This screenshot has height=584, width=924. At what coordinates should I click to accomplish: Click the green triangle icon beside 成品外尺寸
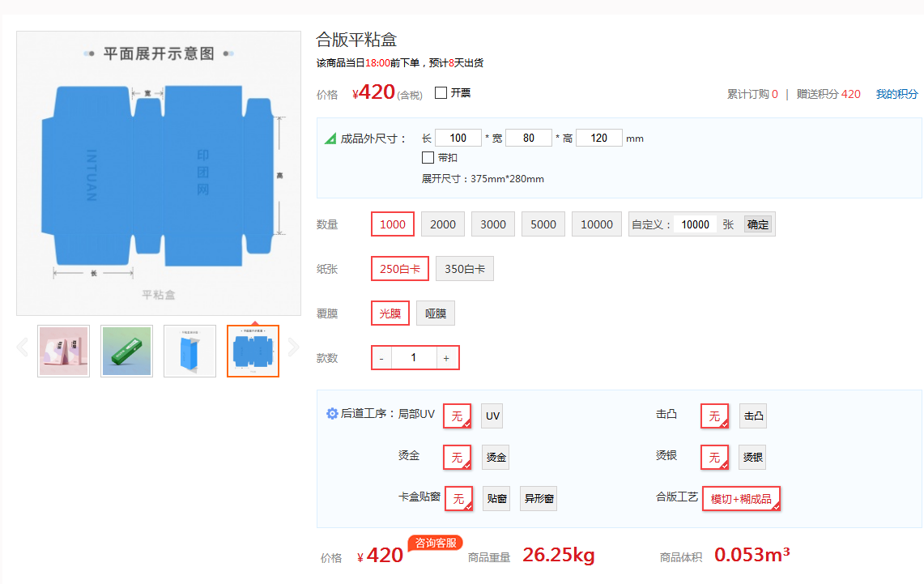pos(330,139)
